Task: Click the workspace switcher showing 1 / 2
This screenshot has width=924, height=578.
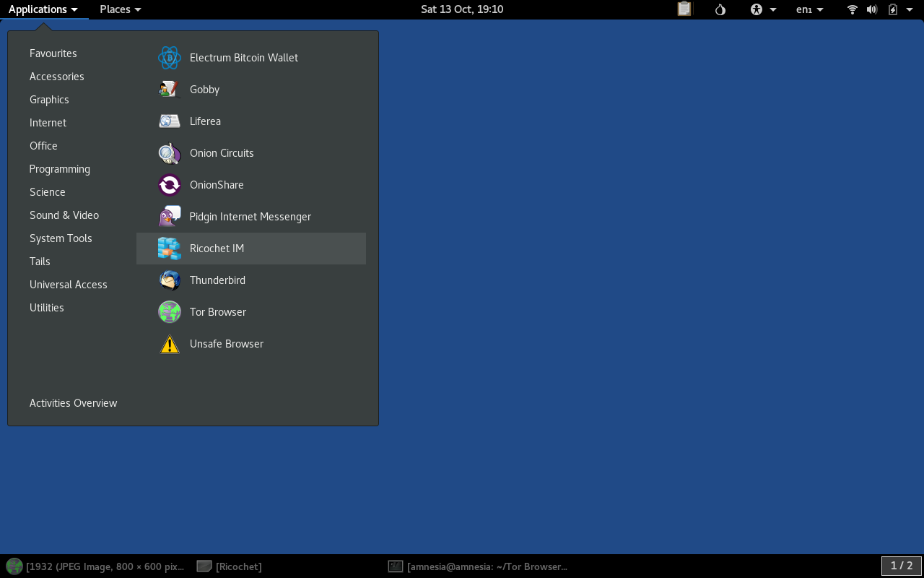Action: coord(901,566)
